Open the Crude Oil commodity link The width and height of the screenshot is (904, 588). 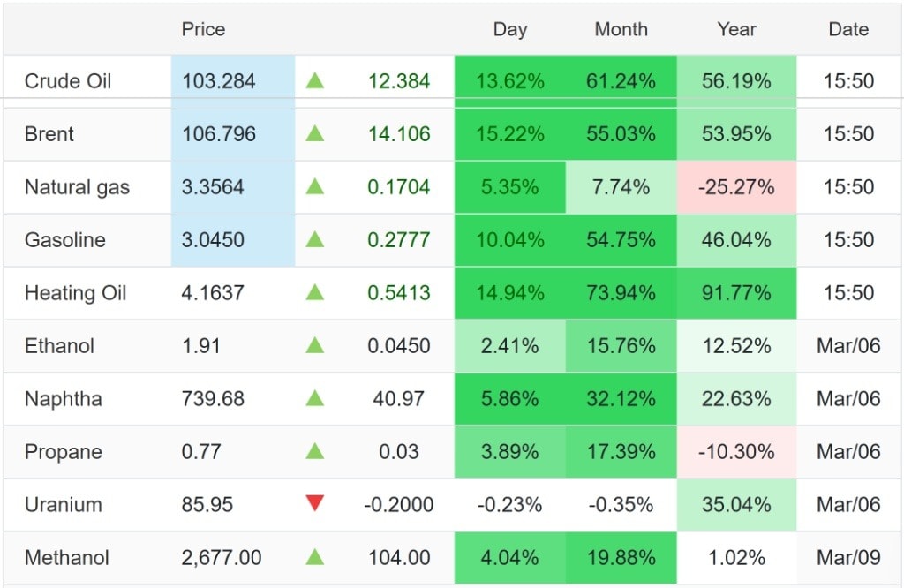pos(68,81)
